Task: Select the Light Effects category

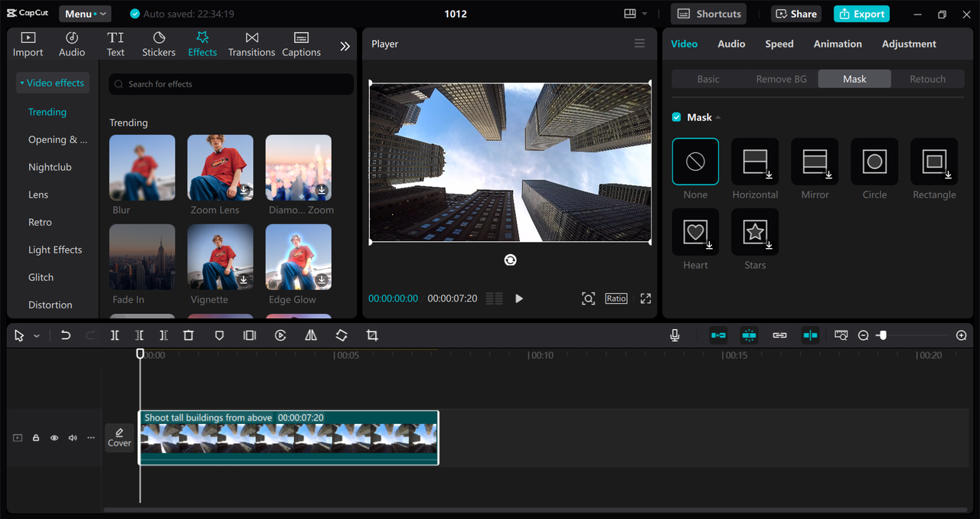Action: pyautogui.click(x=55, y=250)
